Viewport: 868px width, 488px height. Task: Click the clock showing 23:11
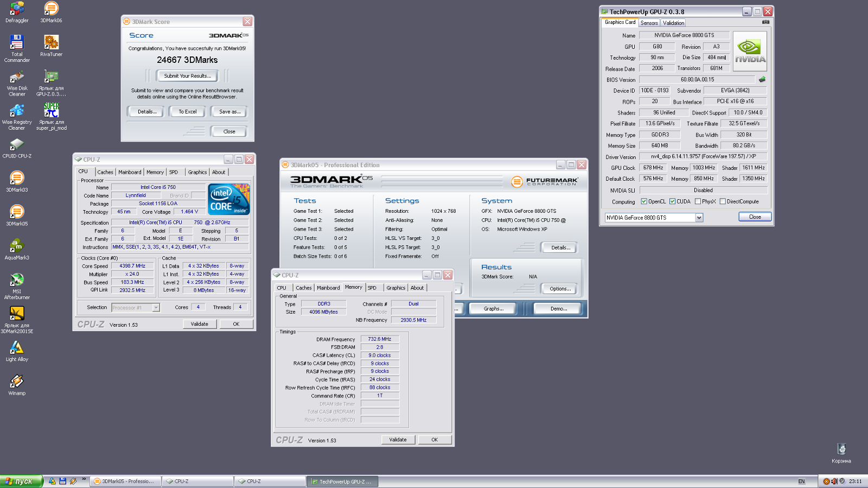[x=855, y=481]
